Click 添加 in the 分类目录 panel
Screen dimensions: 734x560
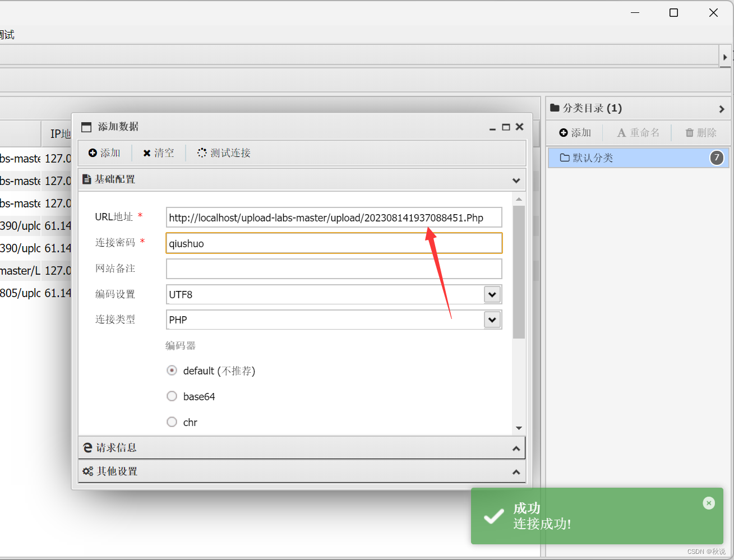pos(575,133)
